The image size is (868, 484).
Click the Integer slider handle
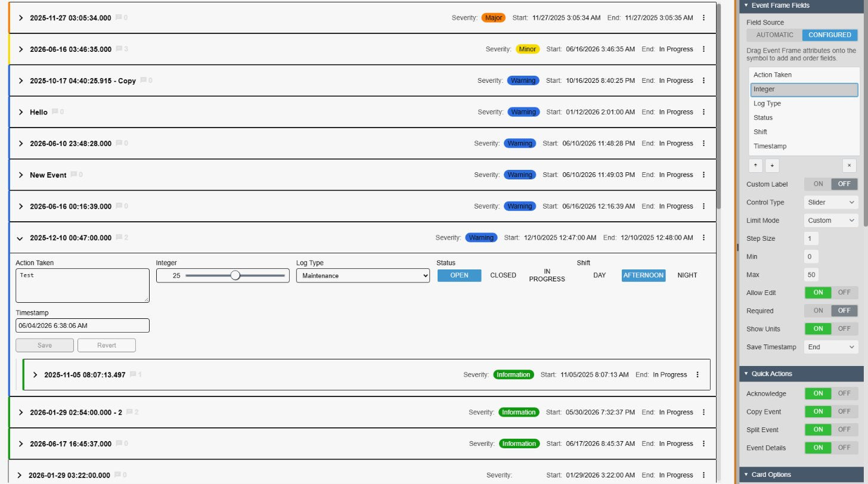[235, 275]
